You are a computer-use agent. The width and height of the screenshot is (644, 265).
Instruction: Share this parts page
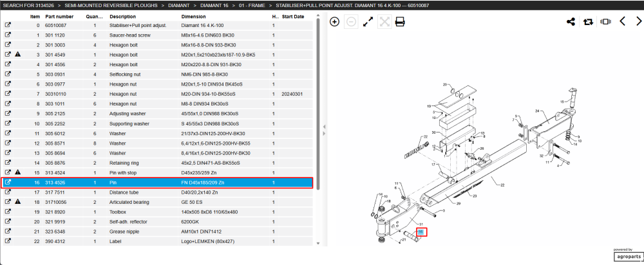coord(571,22)
